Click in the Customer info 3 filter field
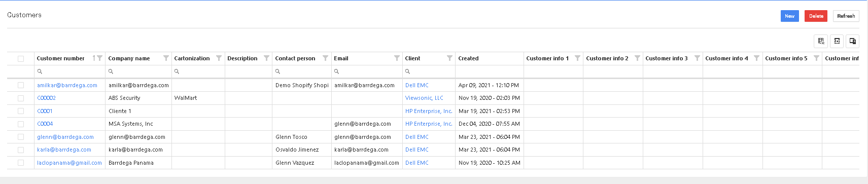Screen dimensions: 868x184 tap(672, 71)
